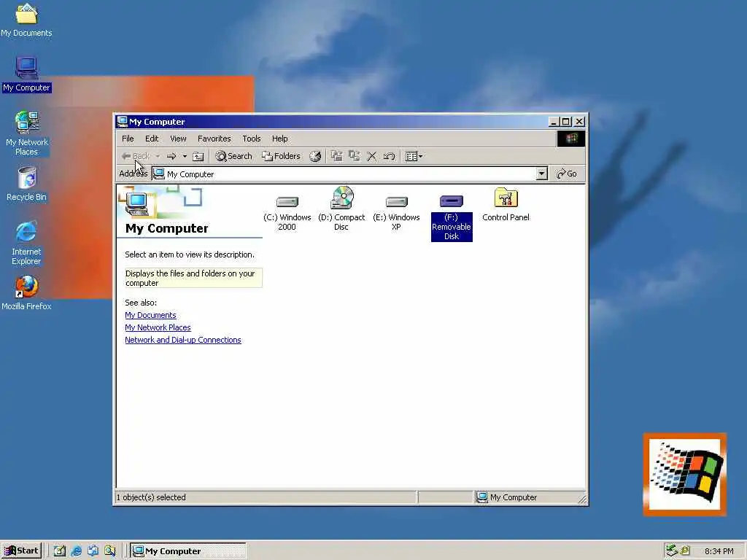Click the network tray icon

click(x=672, y=551)
